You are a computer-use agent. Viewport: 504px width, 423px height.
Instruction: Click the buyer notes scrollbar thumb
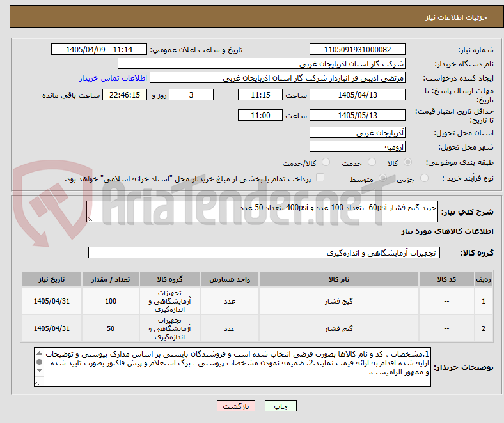coord(39,362)
